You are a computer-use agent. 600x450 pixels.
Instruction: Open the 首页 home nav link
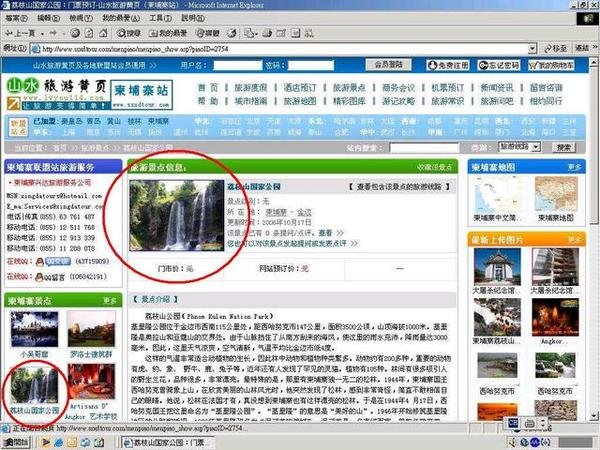click(x=208, y=88)
